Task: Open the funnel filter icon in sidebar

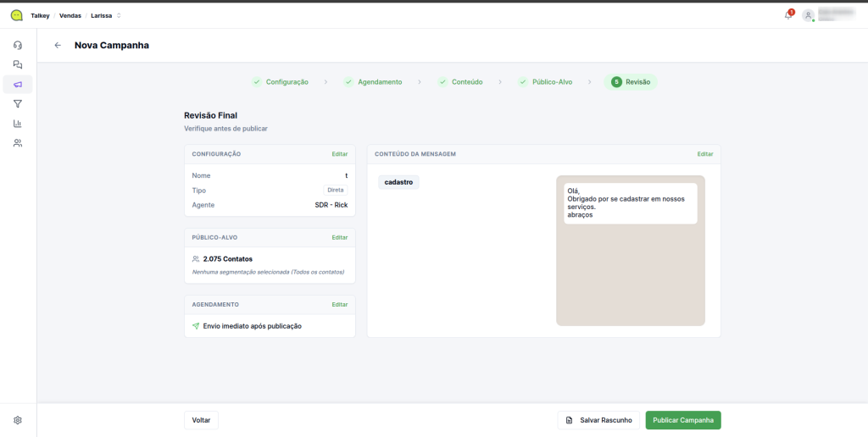Action: 18,103
